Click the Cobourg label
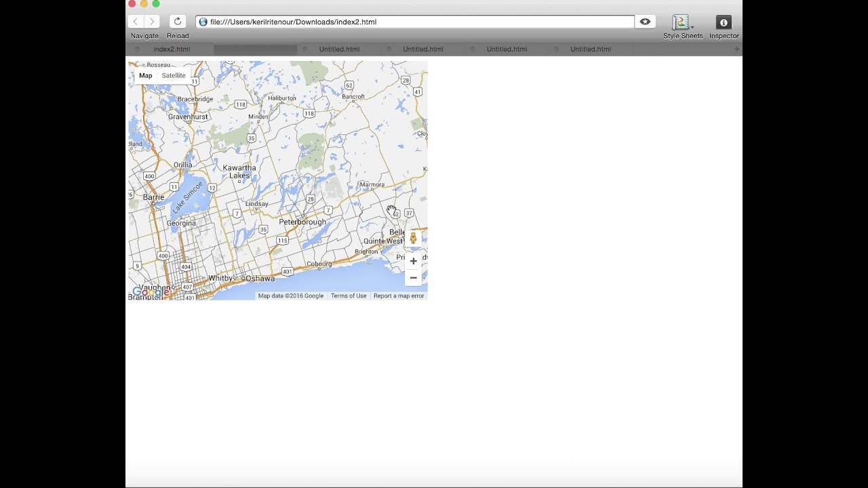868x488 pixels. (319, 264)
